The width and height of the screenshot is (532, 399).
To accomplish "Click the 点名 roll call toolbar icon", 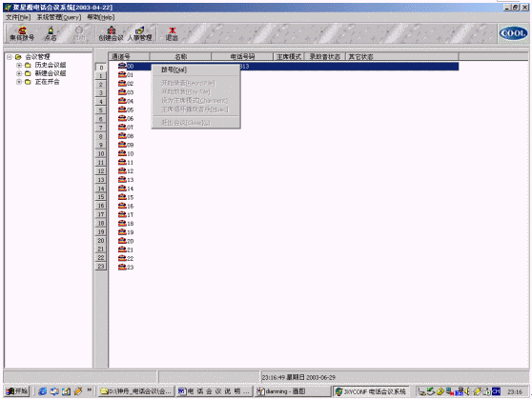I will [51, 33].
